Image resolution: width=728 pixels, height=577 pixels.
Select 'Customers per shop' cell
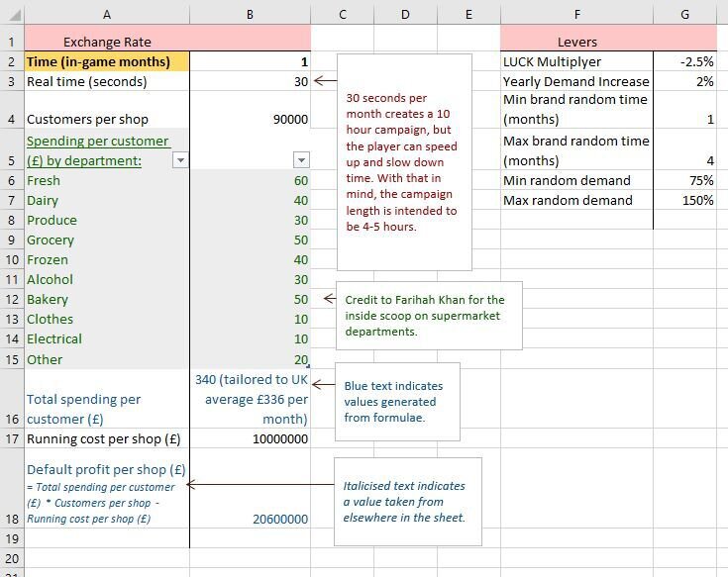(107, 110)
